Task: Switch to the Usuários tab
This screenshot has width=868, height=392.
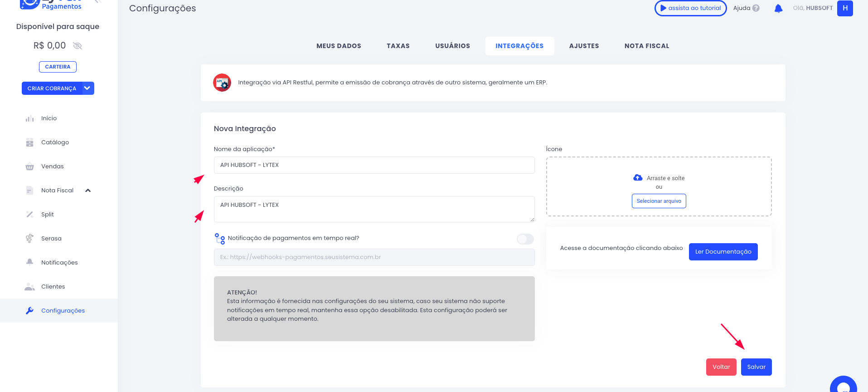Action: (x=453, y=46)
